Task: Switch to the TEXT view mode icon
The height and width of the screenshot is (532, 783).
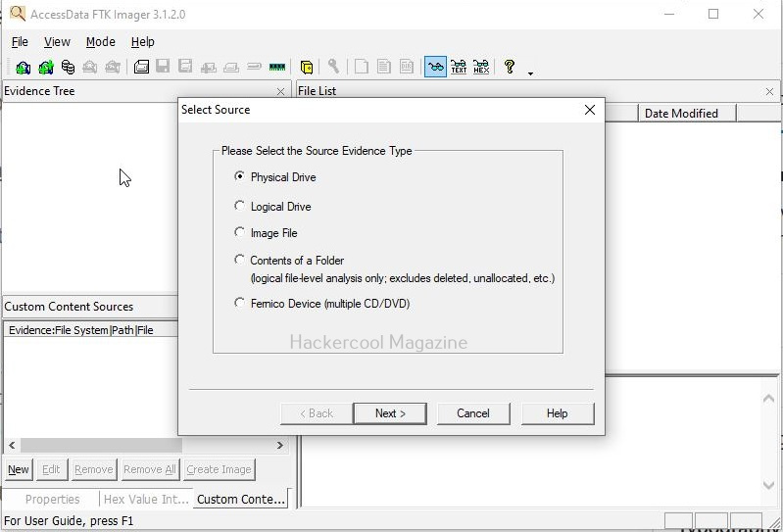Action: coord(458,68)
